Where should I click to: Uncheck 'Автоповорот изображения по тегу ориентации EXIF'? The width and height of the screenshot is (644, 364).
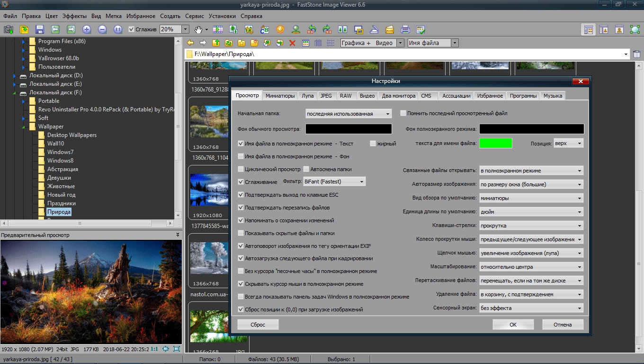(241, 246)
